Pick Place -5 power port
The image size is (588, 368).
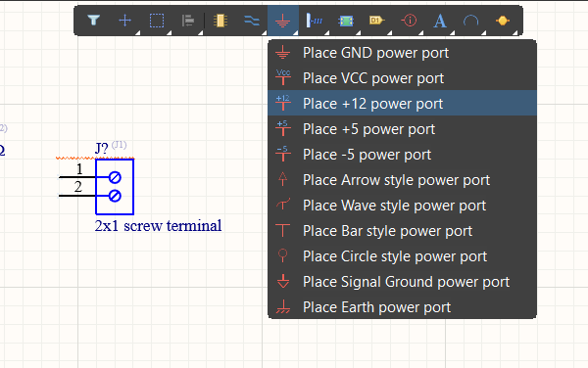[402, 155]
